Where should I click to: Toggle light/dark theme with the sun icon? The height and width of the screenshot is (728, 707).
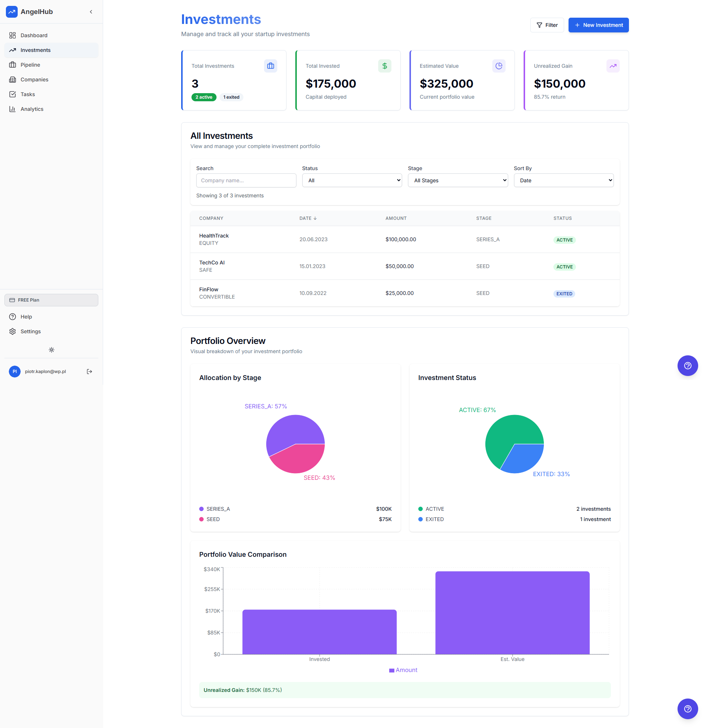[x=51, y=349]
